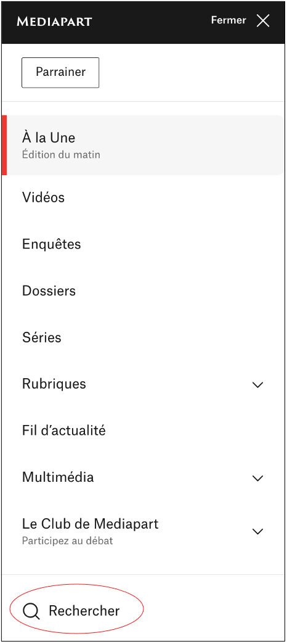This screenshot has height=644, width=287.
Task: Click the Participez au débat subtitle
Action: 68,541
